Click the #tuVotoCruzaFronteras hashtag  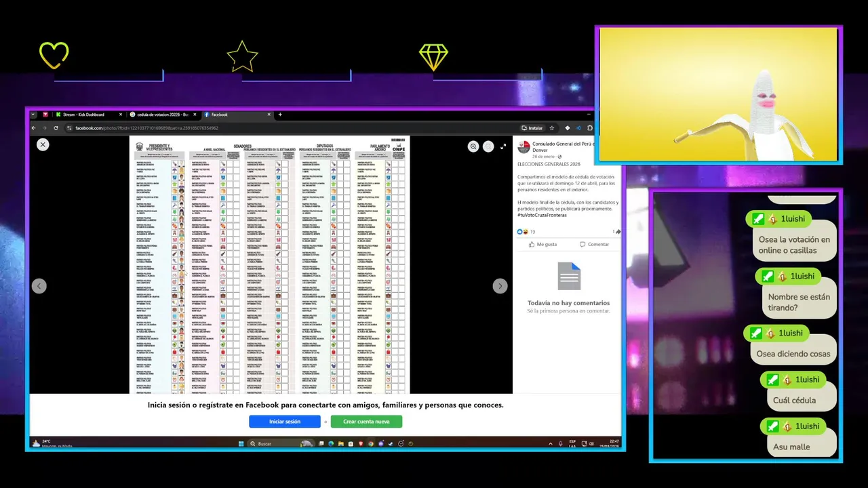click(x=542, y=215)
